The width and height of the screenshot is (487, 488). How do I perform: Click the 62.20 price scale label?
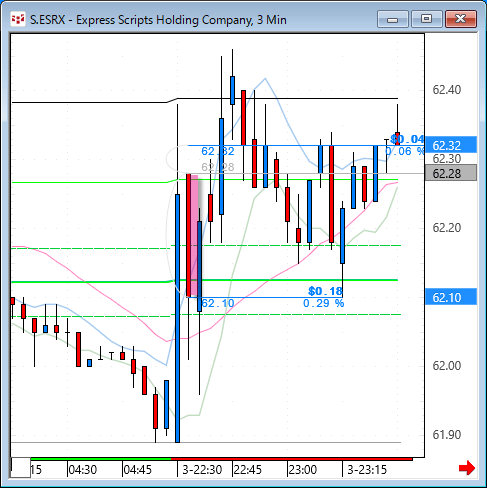(x=447, y=228)
